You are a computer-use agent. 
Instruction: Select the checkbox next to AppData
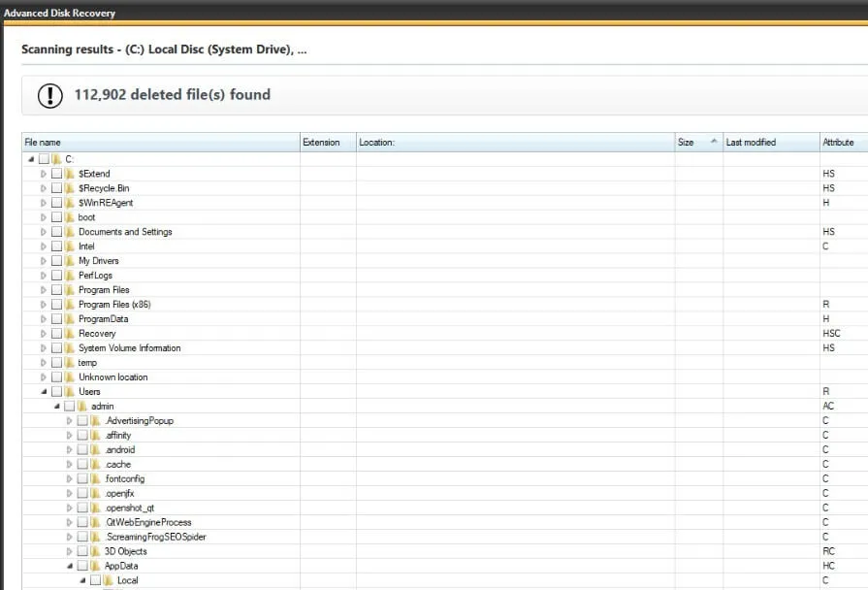[82, 566]
